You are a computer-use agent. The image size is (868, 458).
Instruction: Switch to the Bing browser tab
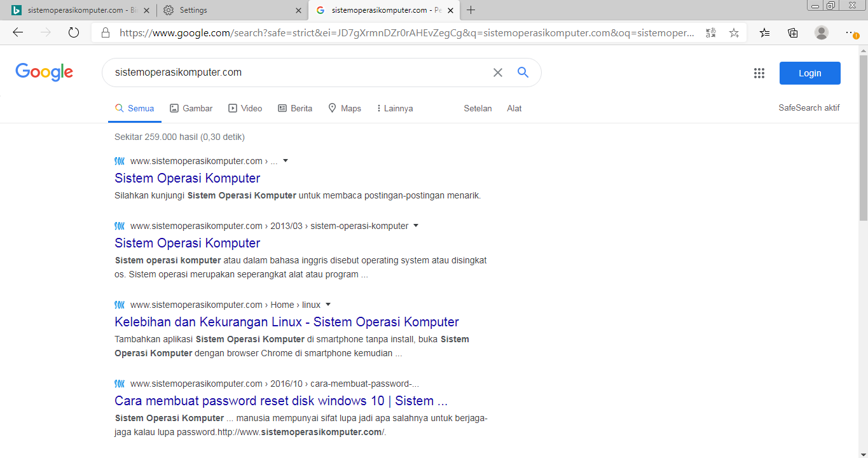79,10
